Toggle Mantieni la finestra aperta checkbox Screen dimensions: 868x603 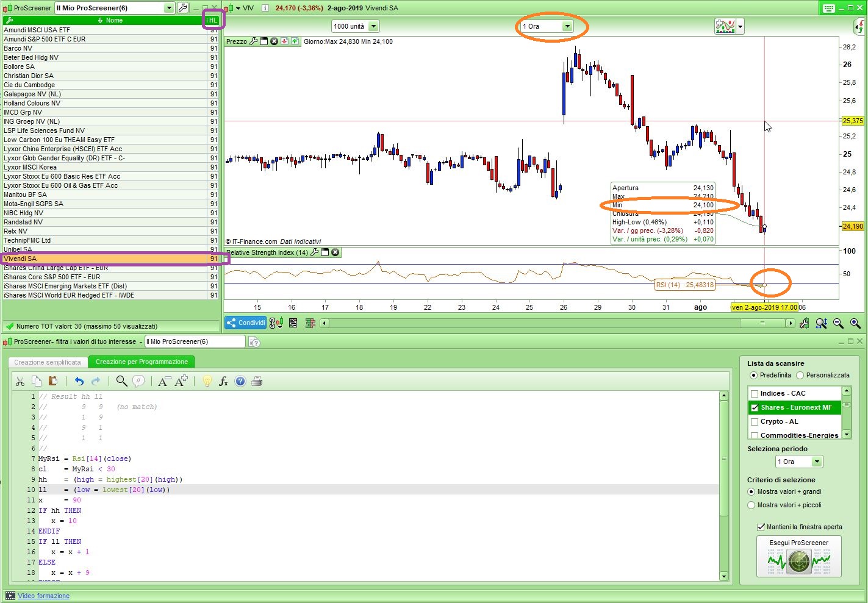pos(761,527)
